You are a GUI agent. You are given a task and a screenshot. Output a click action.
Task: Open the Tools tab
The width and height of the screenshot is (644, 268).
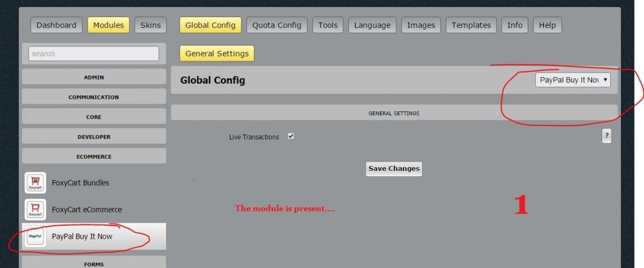(328, 25)
